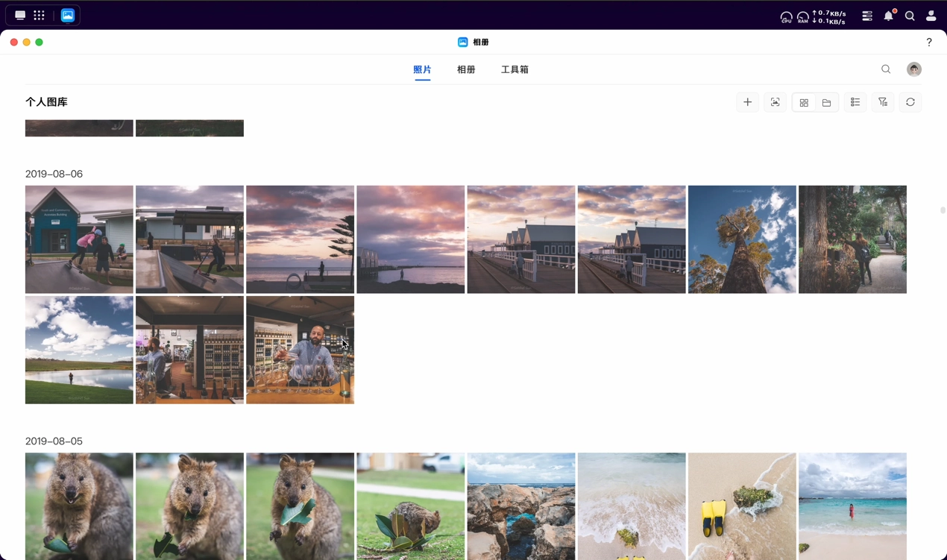
Task: Refresh the personal photo library
Action: pos(910,102)
